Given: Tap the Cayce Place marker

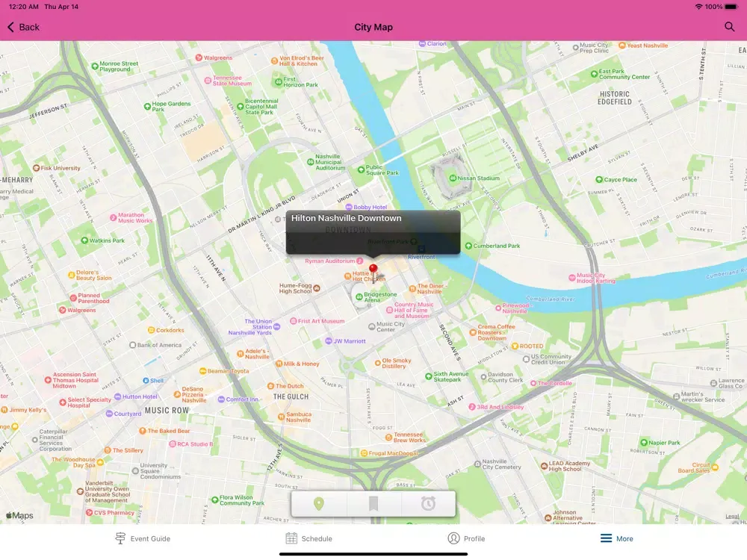Looking at the screenshot, I should coord(599,179).
